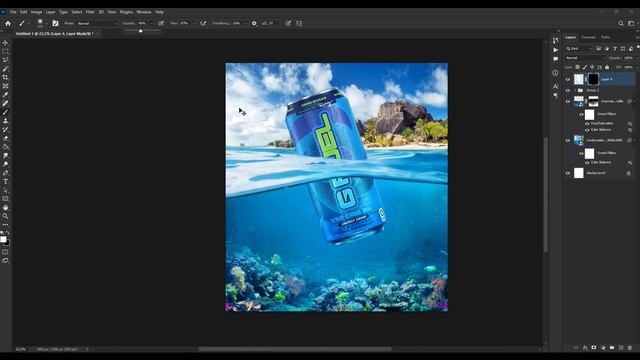The image size is (640, 360).
Task: Select the Frame tool
Action: pyautogui.click(x=5, y=86)
